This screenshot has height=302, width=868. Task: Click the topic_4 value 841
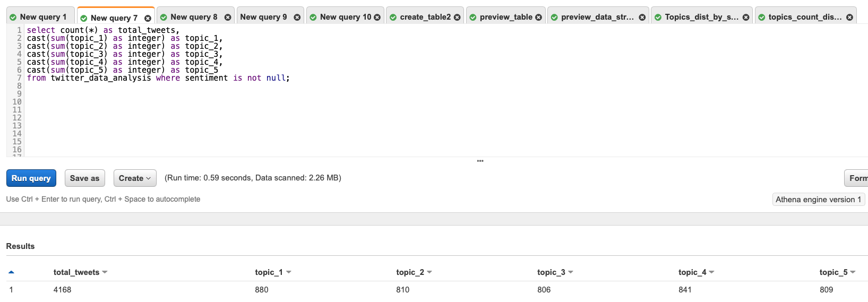(685, 290)
